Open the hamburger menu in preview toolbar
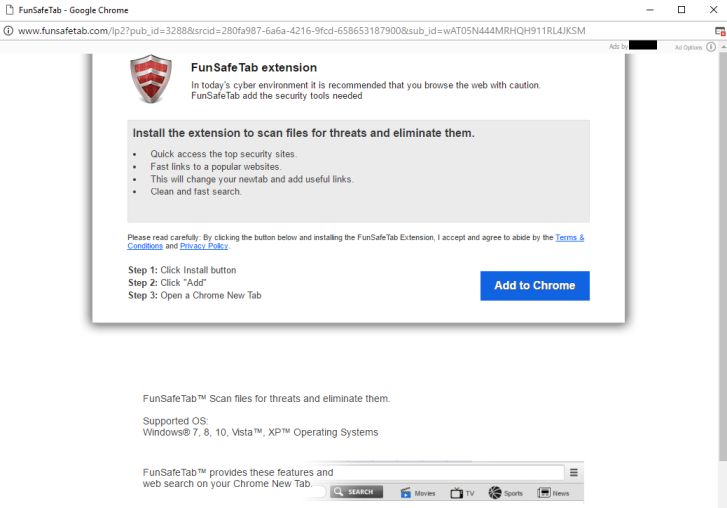Screen dimensions: 727x508 574,473
